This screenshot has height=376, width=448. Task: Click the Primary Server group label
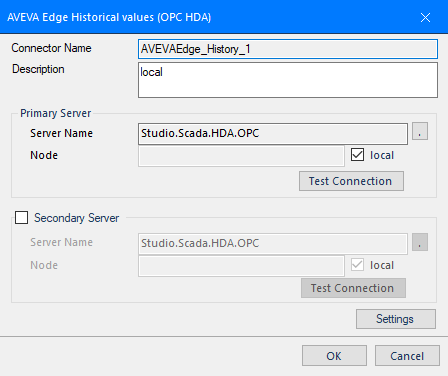click(55, 113)
